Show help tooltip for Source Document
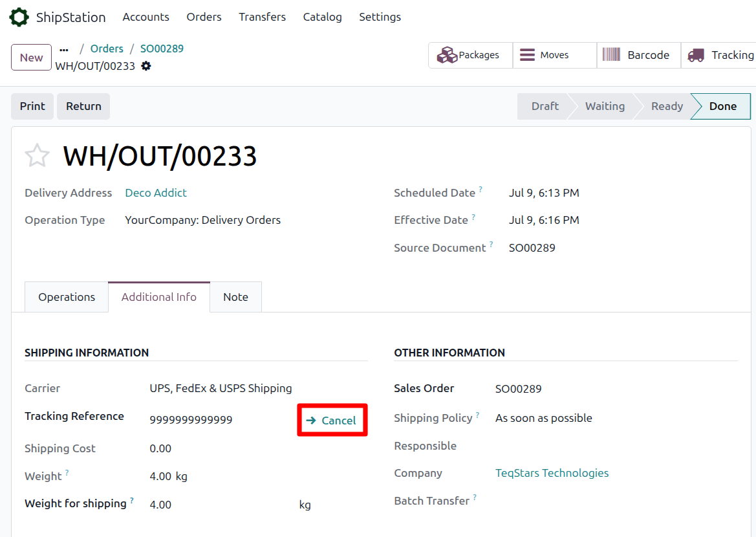Image resolution: width=756 pixels, height=537 pixels. coord(491,244)
